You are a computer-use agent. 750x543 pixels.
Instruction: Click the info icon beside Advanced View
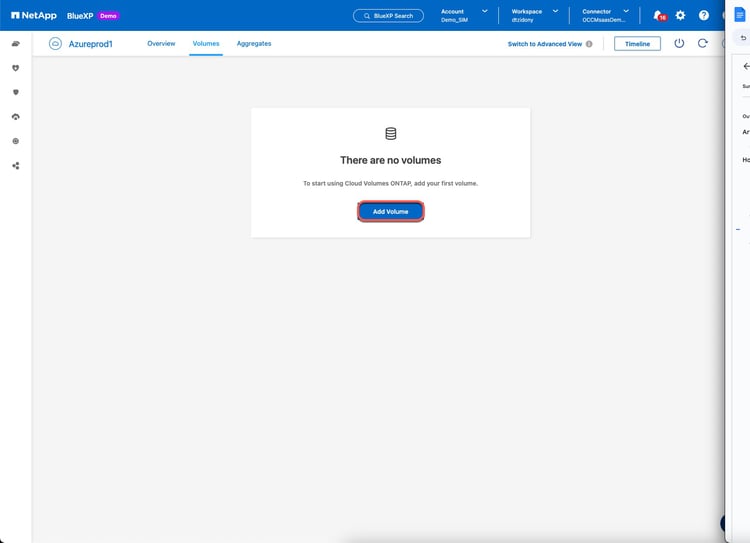pyautogui.click(x=589, y=44)
